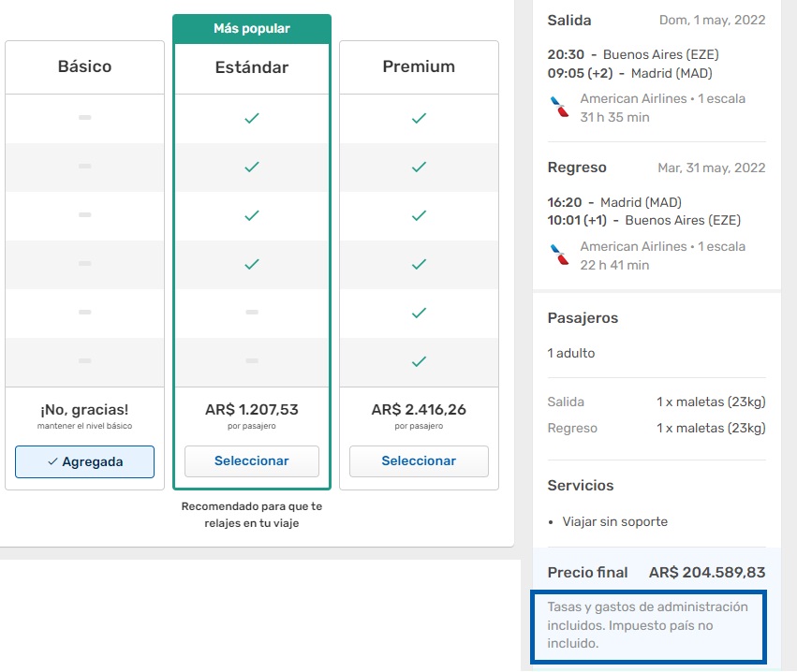
Task: Click the AR$ 2.416,26 price
Action: coord(419,409)
